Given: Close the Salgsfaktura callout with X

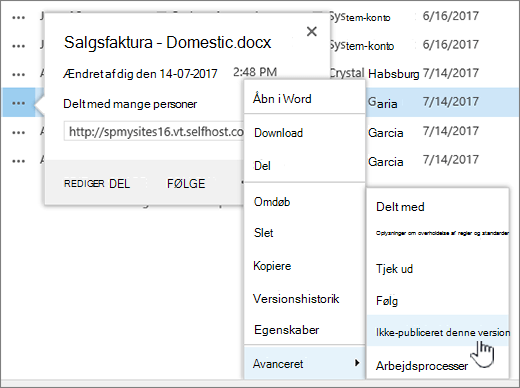Looking at the screenshot, I should [312, 32].
